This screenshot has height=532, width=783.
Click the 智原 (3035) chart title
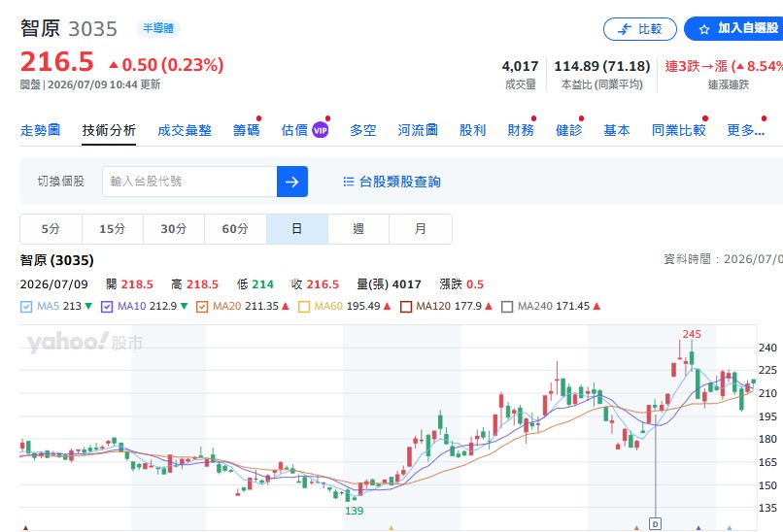[x=57, y=260]
